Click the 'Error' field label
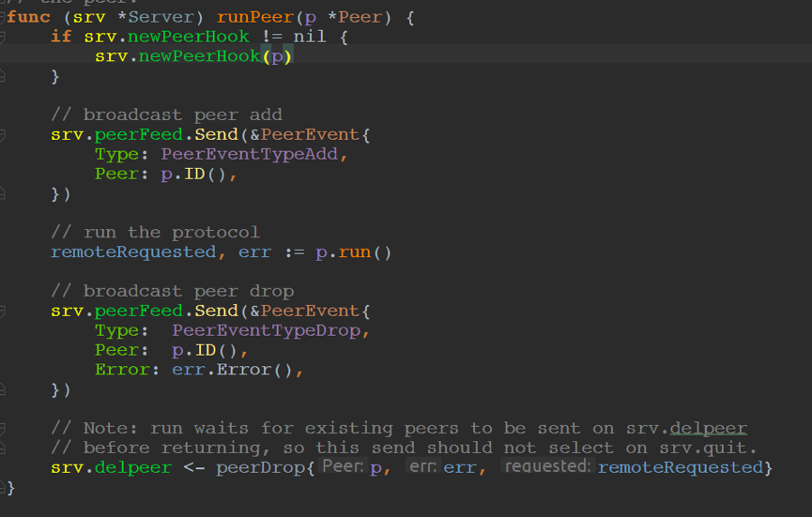The width and height of the screenshot is (812, 517). tap(122, 370)
